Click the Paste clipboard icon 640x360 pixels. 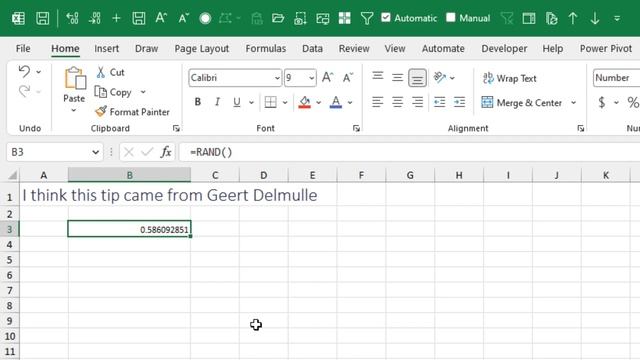tap(75, 78)
